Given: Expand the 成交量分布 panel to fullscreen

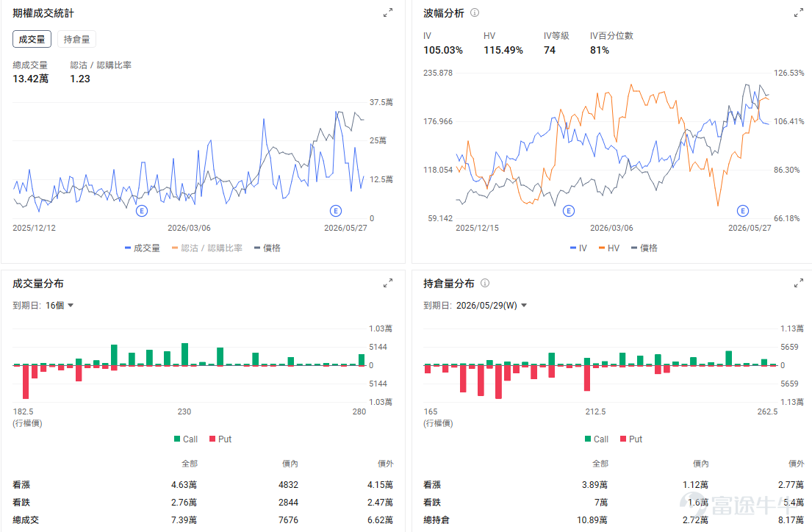Looking at the screenshot, I should click(x=388, y=284).
